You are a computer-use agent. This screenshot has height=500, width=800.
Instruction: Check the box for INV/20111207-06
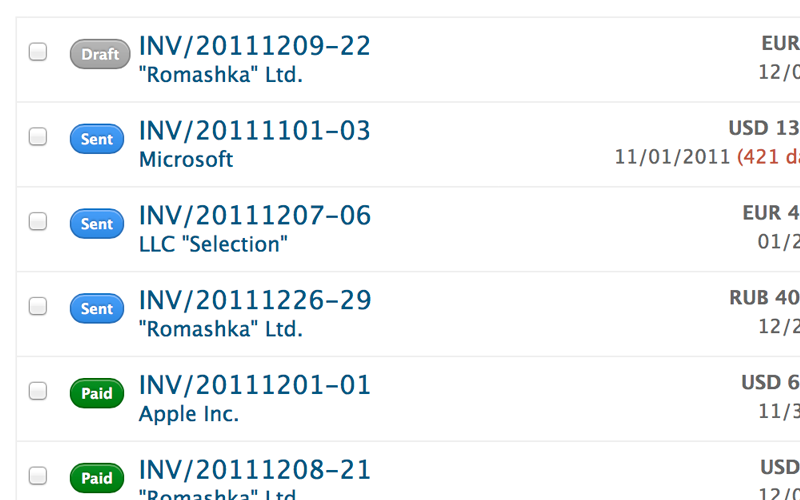click(x=37, y=222)
